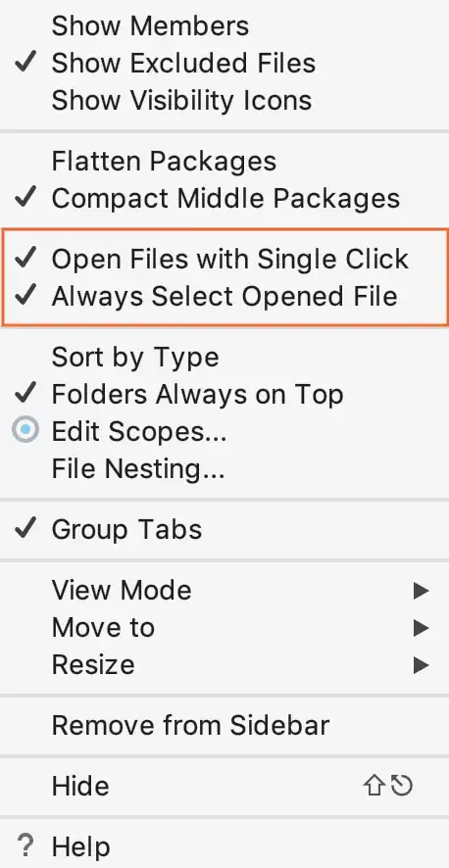This screenshot has height=868, width=449.
Task: Click the Hide shortcut icon
Action: (387, 786)
